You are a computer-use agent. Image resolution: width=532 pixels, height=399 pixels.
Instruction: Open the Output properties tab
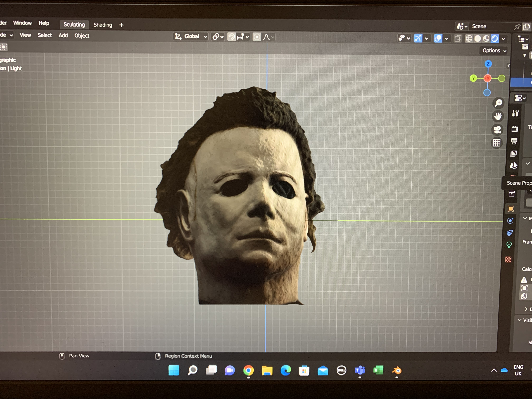click(514, 141)
